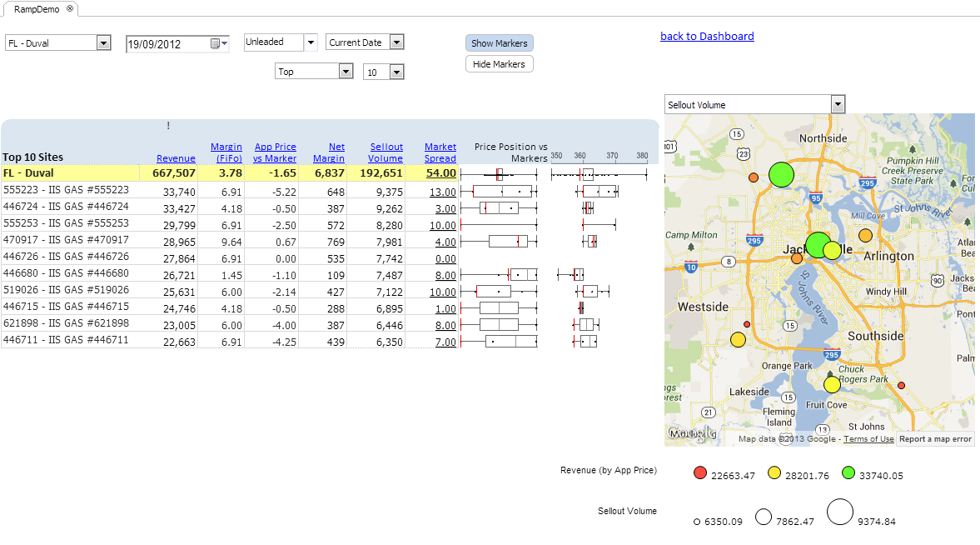980x545 pixels.
Task: Click the yellow marker near Fruit Cove
Action: (x=832, y=384)
